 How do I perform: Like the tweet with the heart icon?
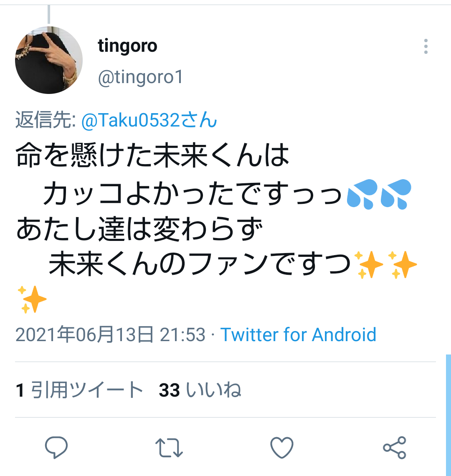pyautogui.click(x=282, y=448)
